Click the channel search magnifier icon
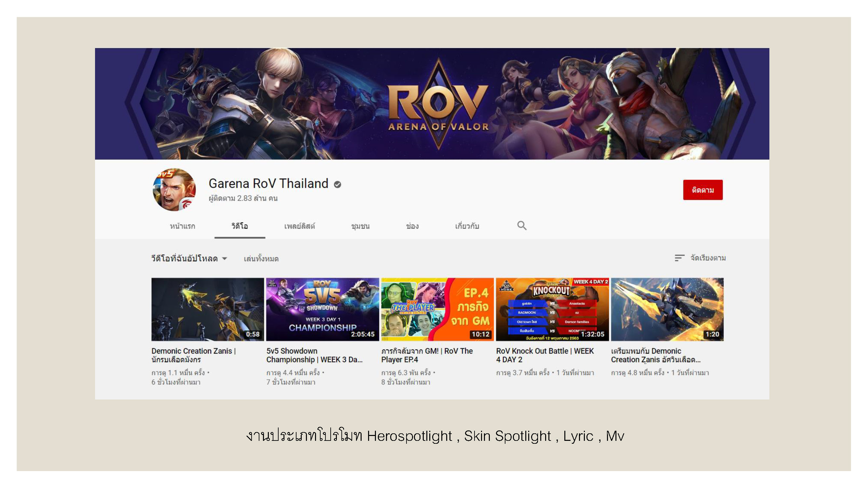The image size is (868, 488). [522, 225]
